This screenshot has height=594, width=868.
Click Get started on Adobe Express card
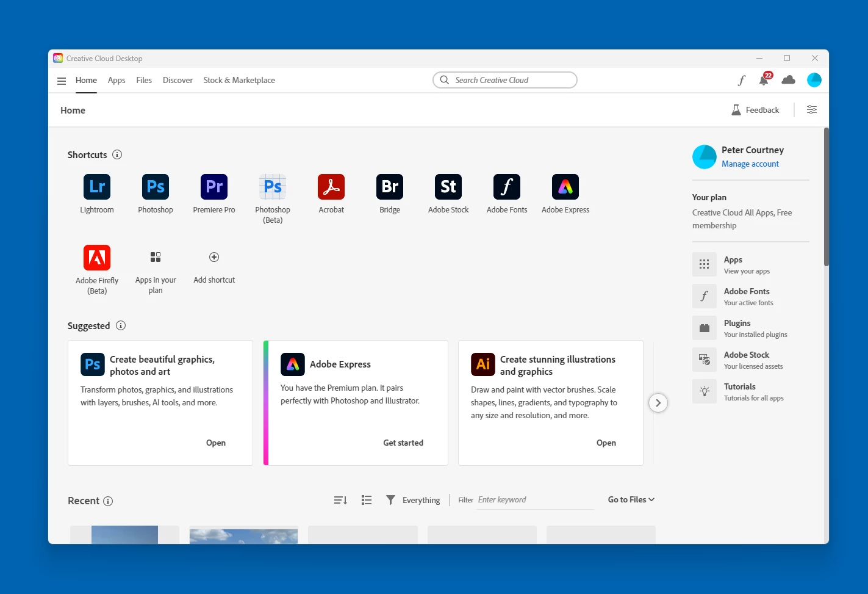point(403,443)
